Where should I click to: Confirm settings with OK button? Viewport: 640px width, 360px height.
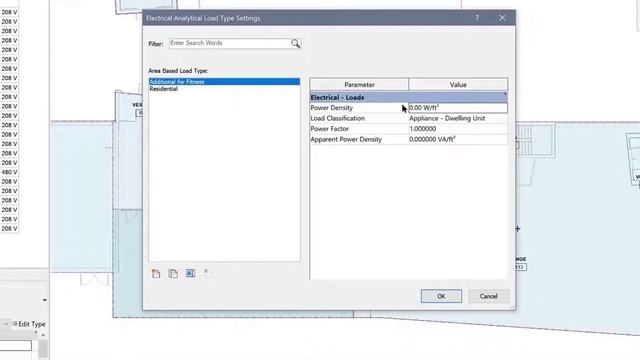(x=441, y=296)
